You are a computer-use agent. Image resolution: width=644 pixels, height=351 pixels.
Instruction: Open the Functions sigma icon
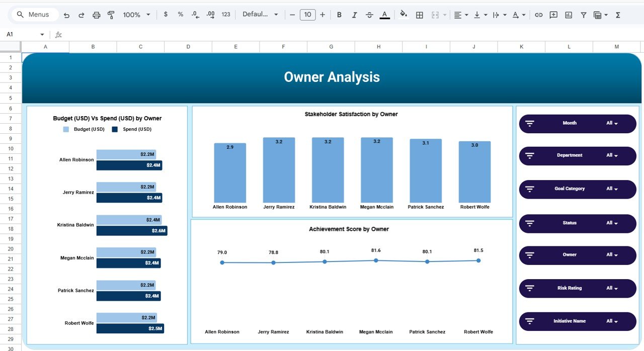click(x=617, y=15)
